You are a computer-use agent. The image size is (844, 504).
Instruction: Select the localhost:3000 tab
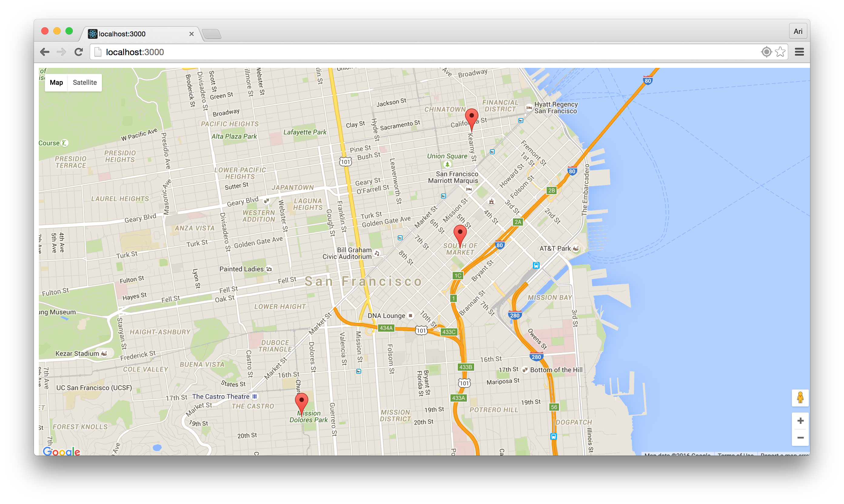139,34
